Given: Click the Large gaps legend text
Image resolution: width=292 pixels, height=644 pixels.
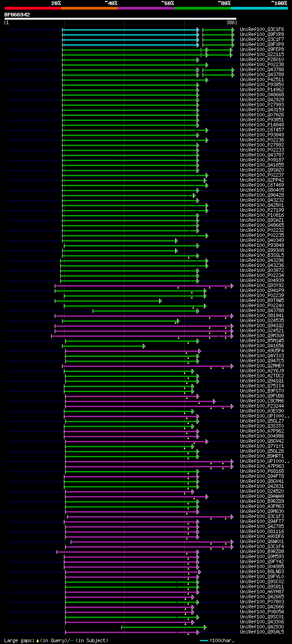Looking at the screenshot, I should 56,640.
